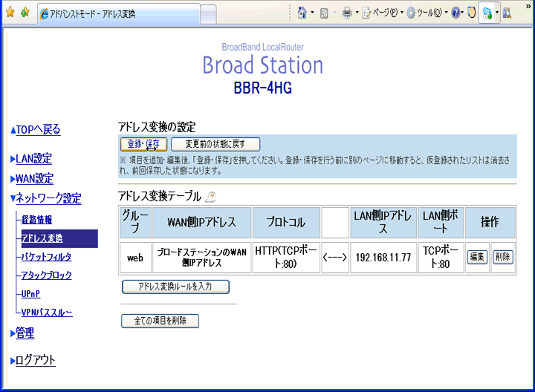Click the Favorites star icon

(10, 13)
